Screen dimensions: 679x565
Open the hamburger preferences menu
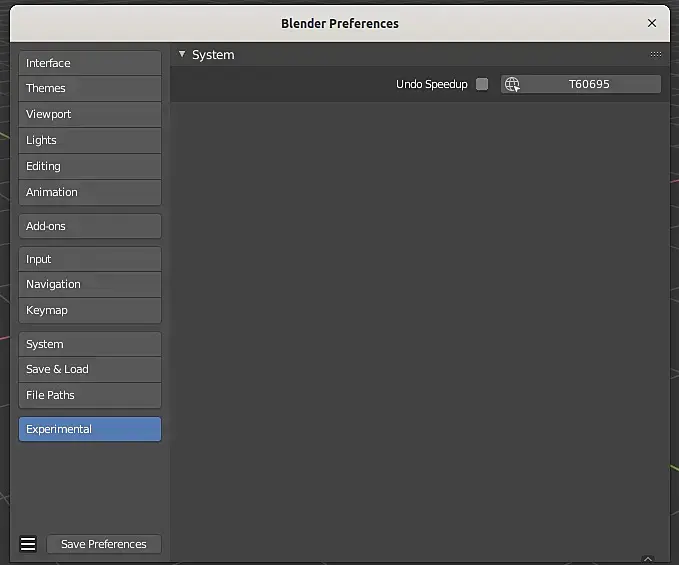pyautogui.click(x=28, y=544)
